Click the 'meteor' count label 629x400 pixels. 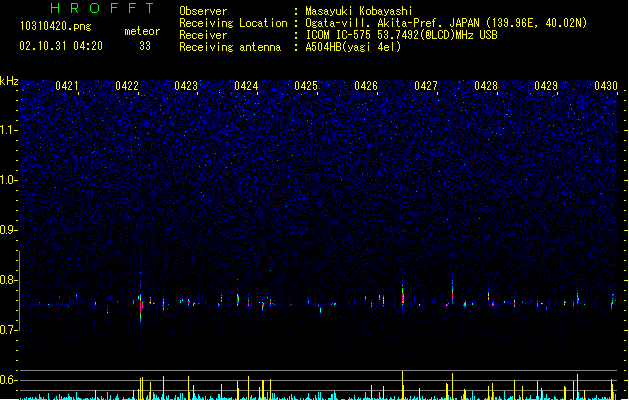click(x=142, y=31)
